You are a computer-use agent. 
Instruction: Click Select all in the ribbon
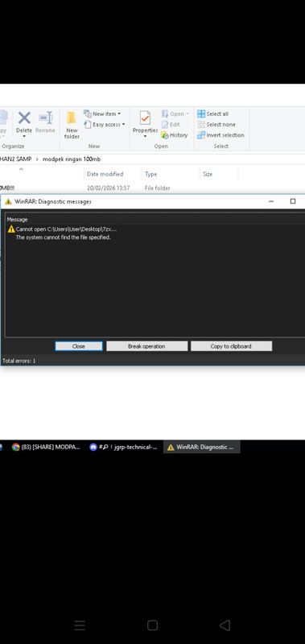coord(212,114)
